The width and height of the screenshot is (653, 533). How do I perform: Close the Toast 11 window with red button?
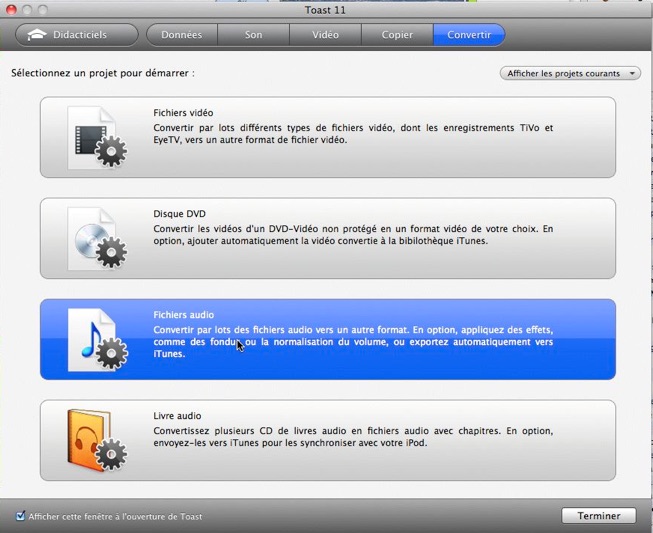[11, 10]
